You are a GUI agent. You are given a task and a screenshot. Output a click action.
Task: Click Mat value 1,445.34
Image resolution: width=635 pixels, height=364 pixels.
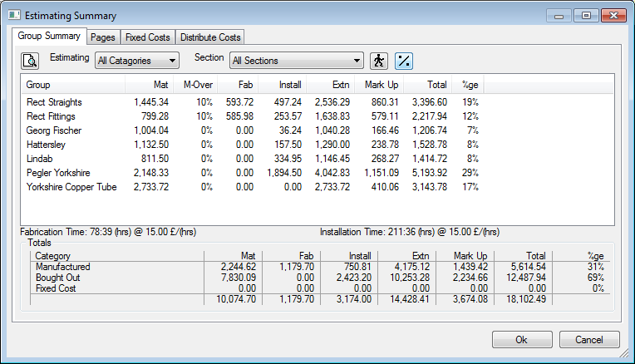point(151,102)
